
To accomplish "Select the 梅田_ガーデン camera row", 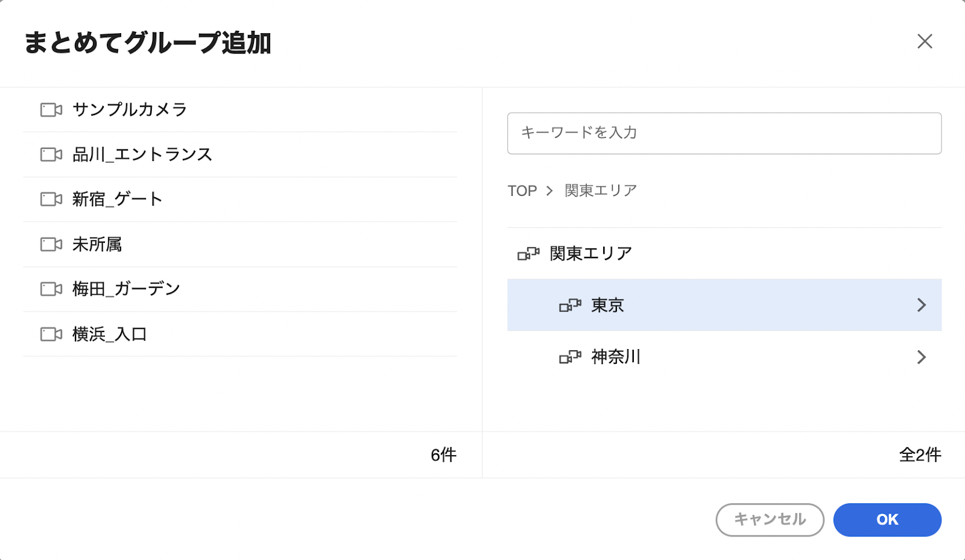I will click(240, 289).
